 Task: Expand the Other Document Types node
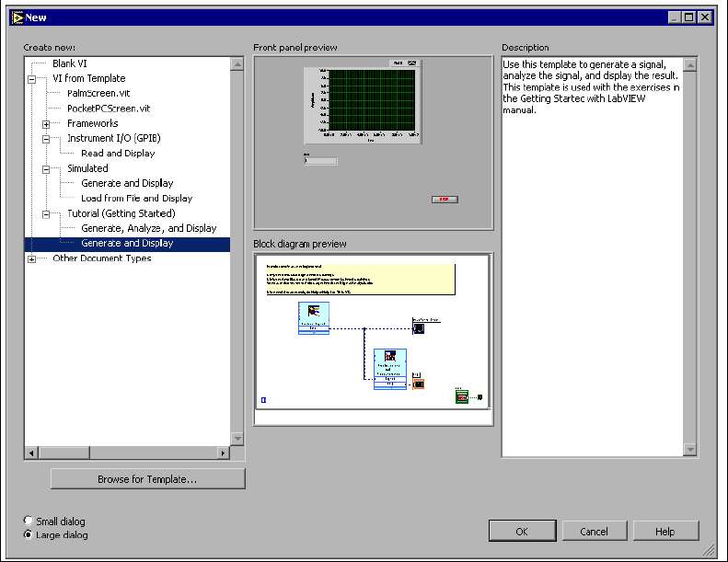pos(31,259)
